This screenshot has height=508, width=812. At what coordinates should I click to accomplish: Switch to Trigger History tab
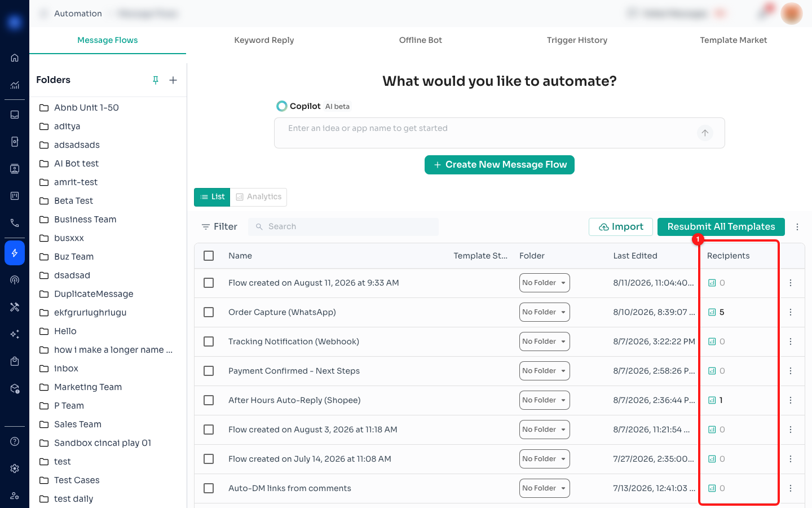577,40
